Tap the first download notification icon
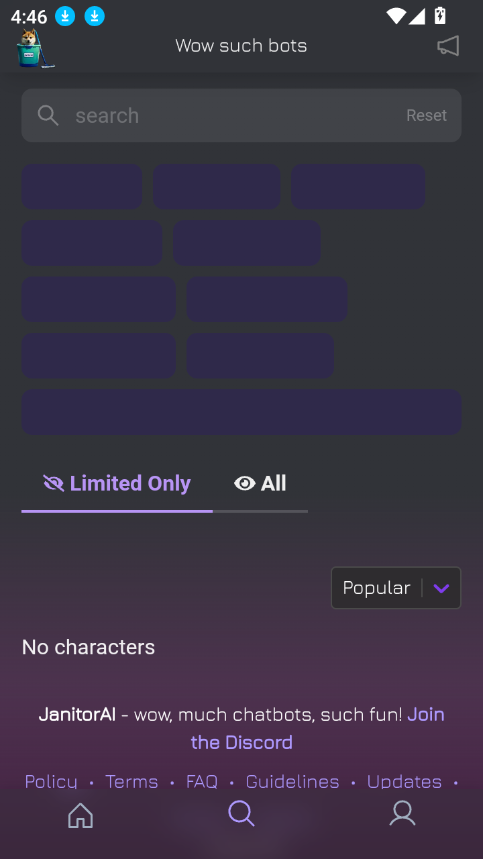483x859 pixels. click(65, 16)
